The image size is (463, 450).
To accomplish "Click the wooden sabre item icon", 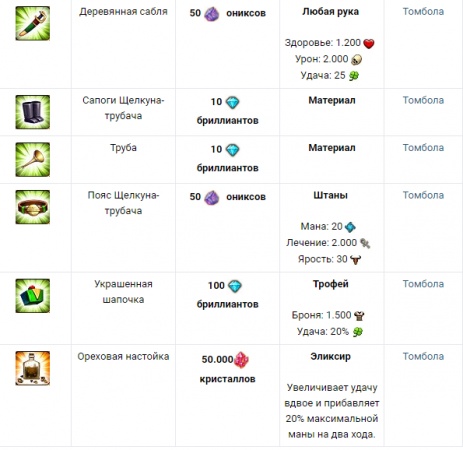I will [x=33, y=23].
